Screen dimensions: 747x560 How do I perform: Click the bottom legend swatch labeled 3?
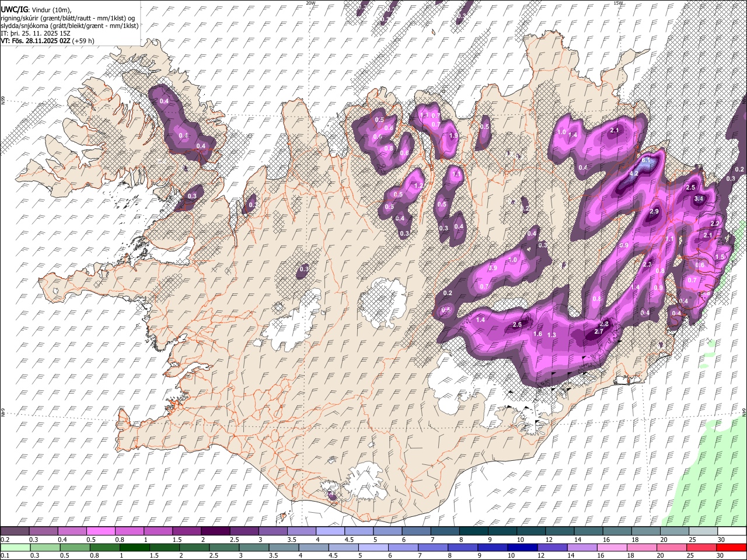[254, 548]
